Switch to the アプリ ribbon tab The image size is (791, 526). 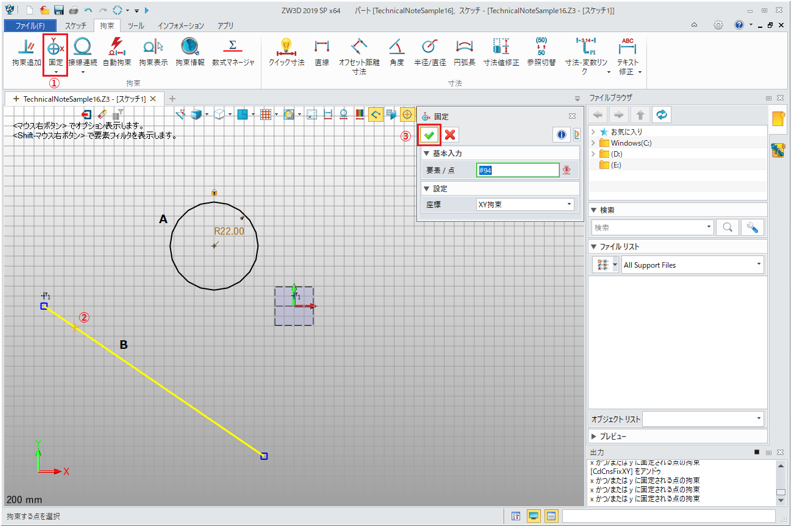pos(225,25)
